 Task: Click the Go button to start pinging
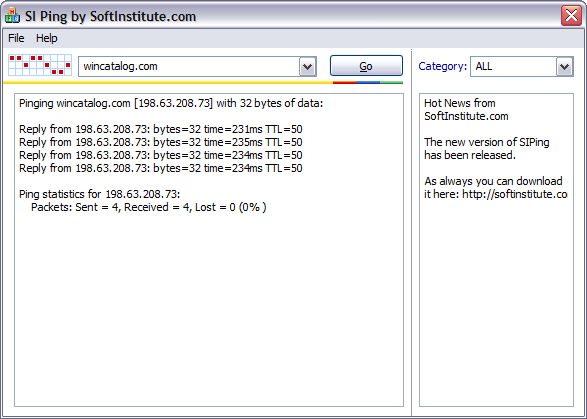(x=366, y=66)
